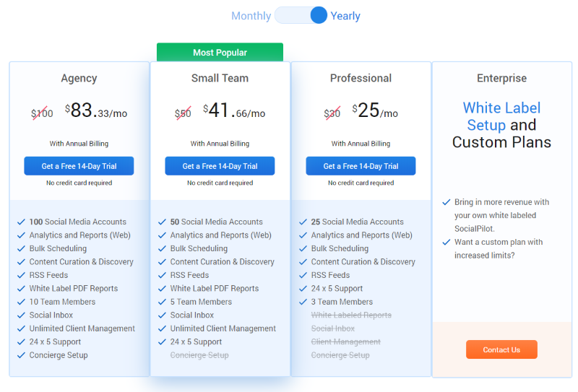Click the crossed-out Client Management in Professional
This screenshot has height=392, width=578.
click(345, 341)
